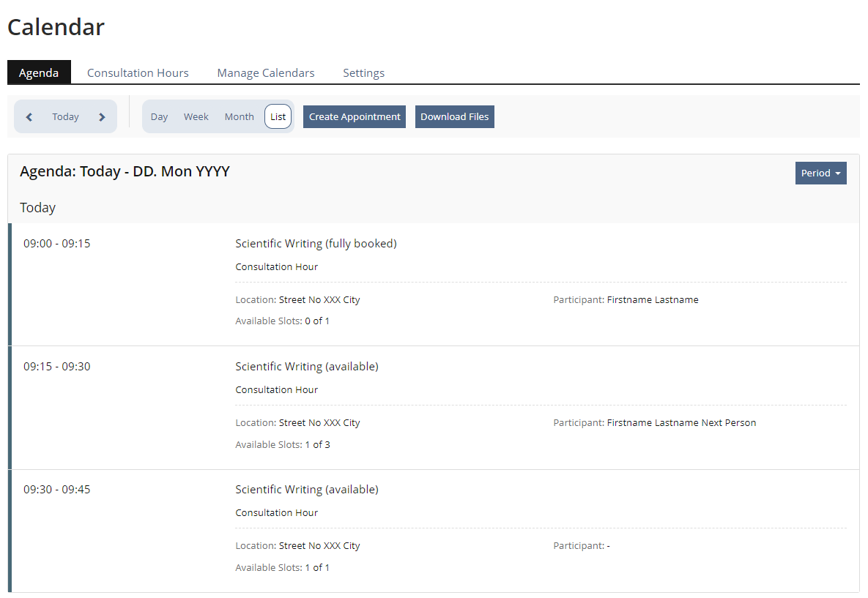Viewport: 868px width, 598px height.
Task: Go to next period with right arrow
Action: click(x=102, y=117)
